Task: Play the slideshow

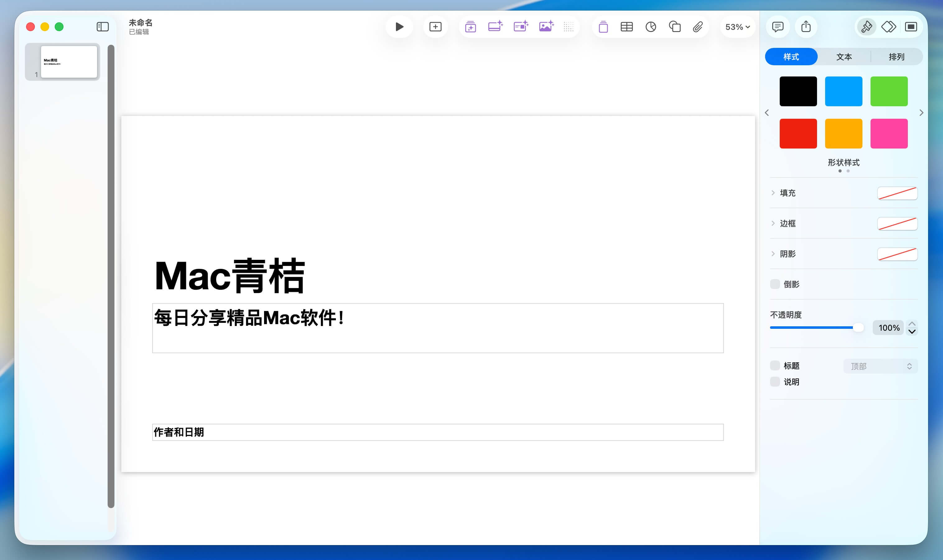Action: (399, 27)
